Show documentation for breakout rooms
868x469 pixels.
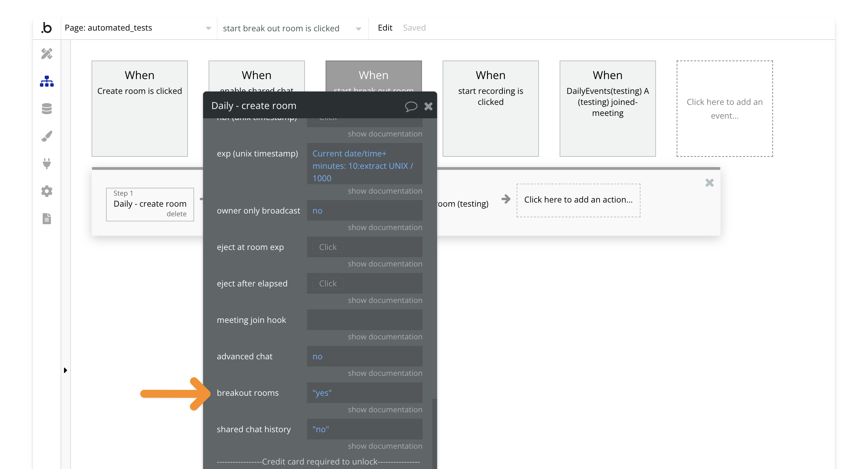pos(385,410)
